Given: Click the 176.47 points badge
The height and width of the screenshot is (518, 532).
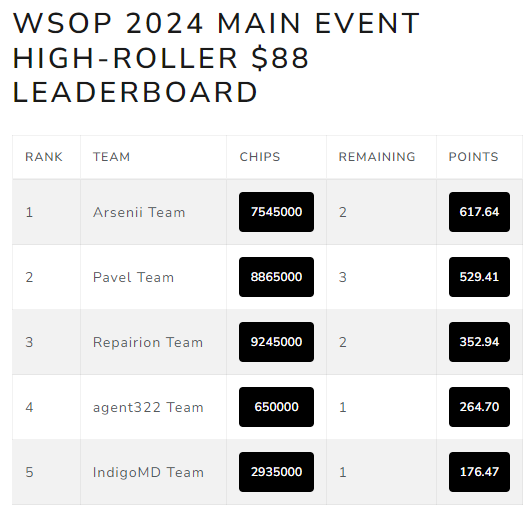Looking at the screenshot, I should coord(479,472).
